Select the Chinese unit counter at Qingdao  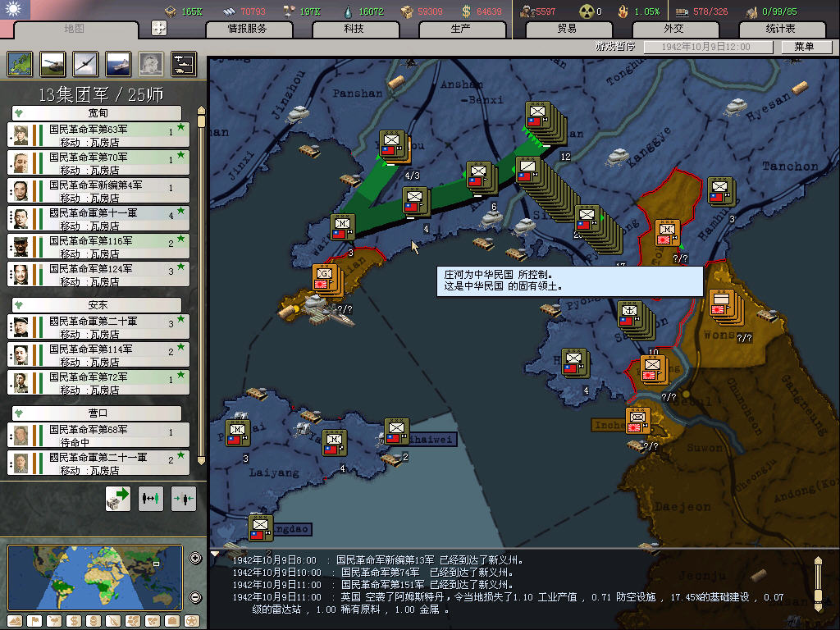click(x=260, y=527)
